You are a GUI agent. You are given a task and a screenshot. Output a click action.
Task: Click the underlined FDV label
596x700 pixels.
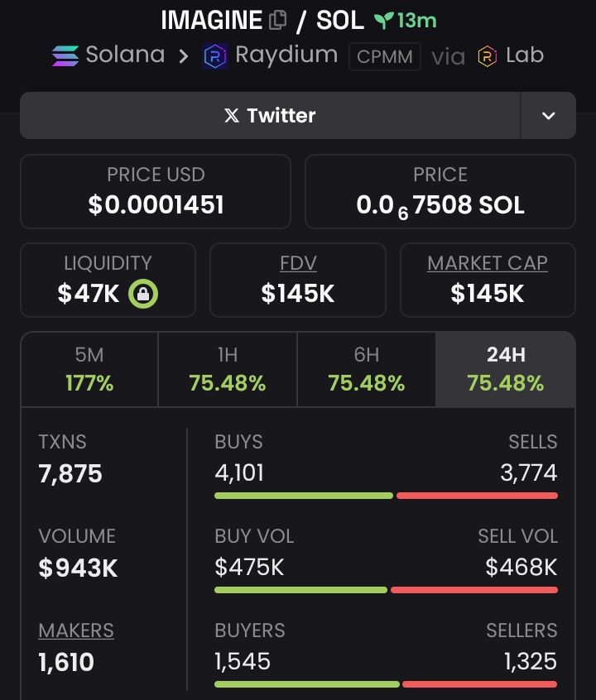pyautogui.click(x=298, y=263)
